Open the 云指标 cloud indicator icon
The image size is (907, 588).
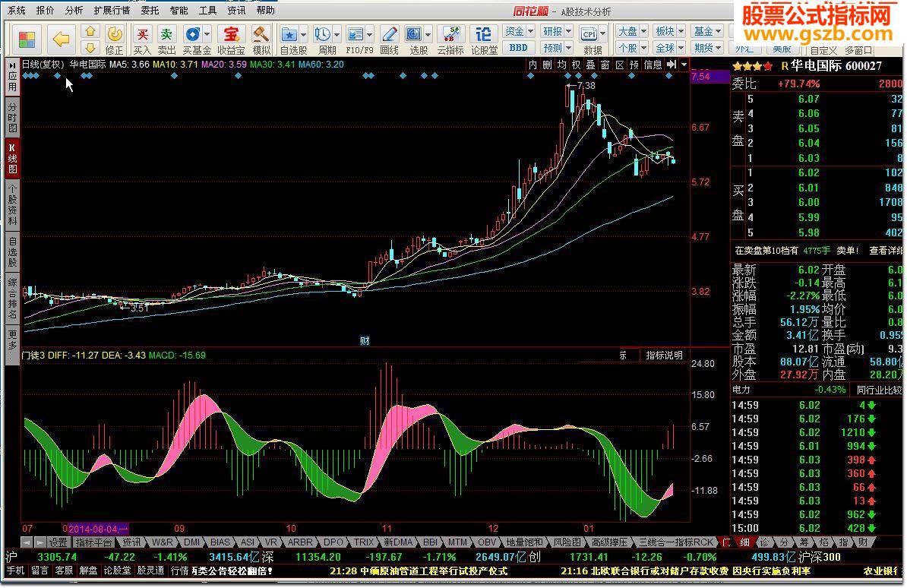pos(450,35)
